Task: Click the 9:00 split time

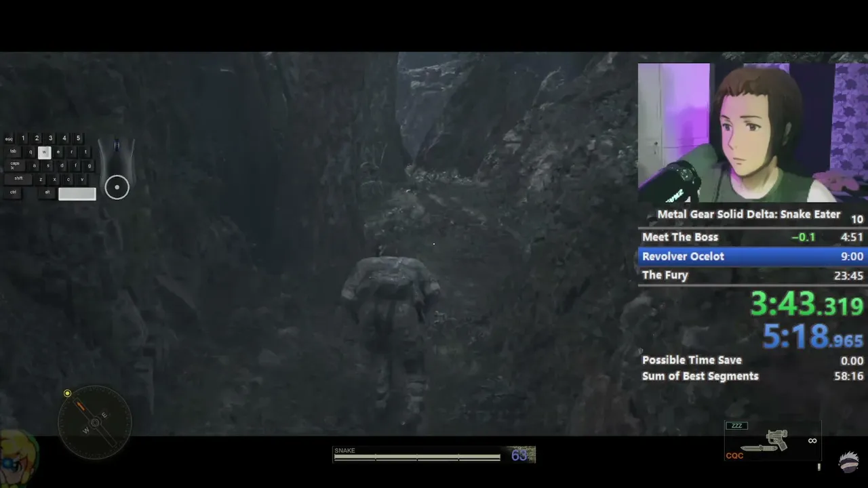Action: tap(852, 256)
